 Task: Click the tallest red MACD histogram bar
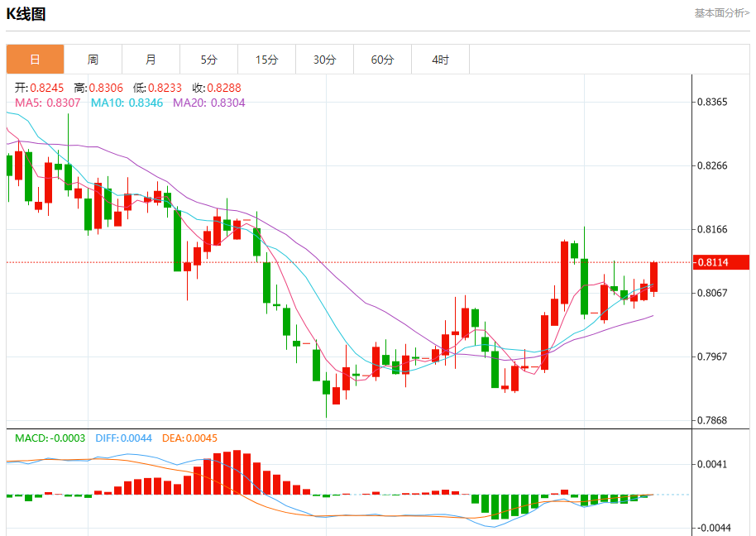coord(237,472)
